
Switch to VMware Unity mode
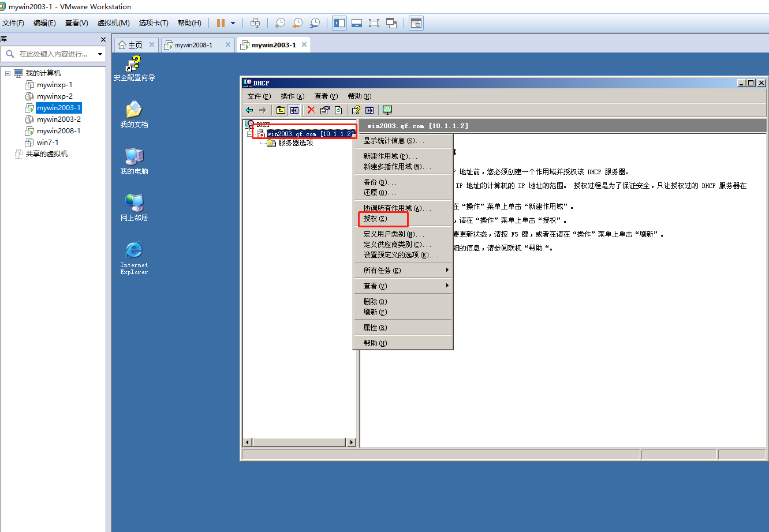tap(391, 23)
